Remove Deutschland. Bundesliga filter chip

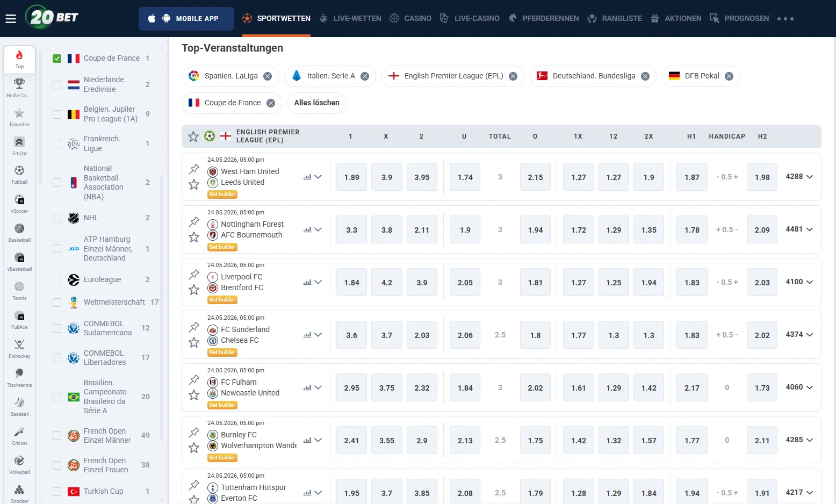click(645, 76)
